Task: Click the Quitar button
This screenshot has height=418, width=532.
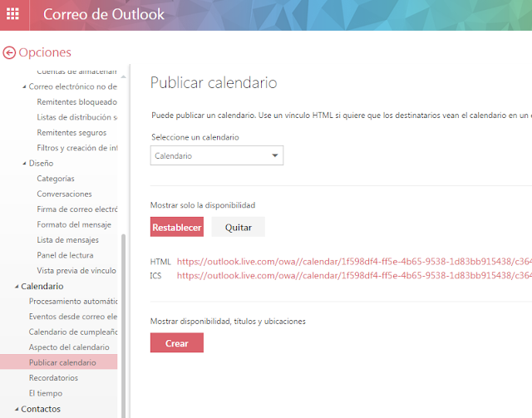Action: tap(239, 227)
